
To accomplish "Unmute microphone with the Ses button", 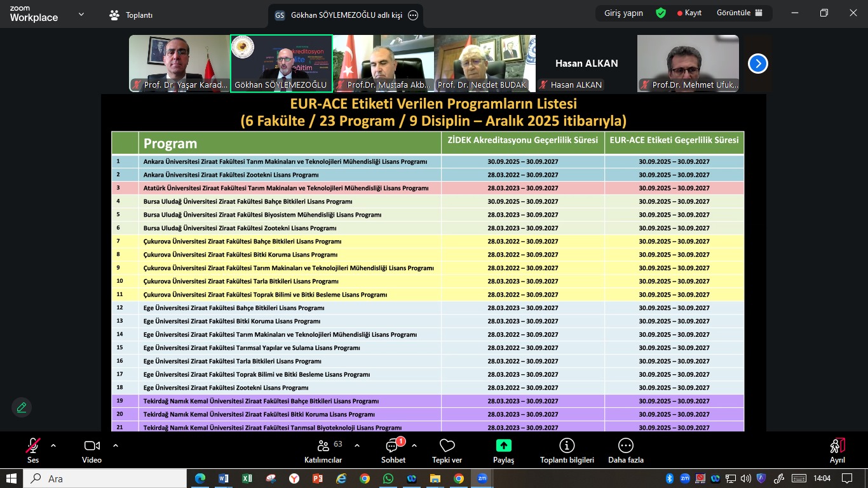I will [x=33, y=451].
